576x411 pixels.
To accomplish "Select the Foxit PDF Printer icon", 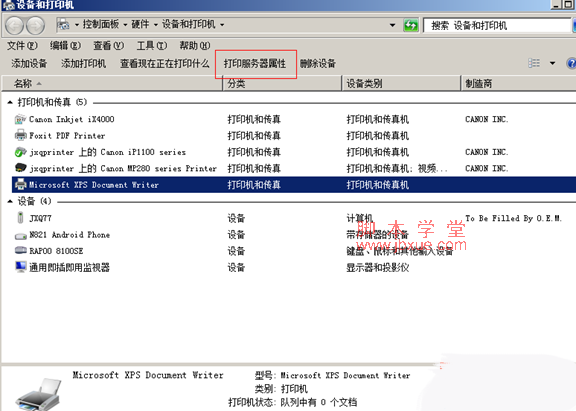I will [21, 136].
